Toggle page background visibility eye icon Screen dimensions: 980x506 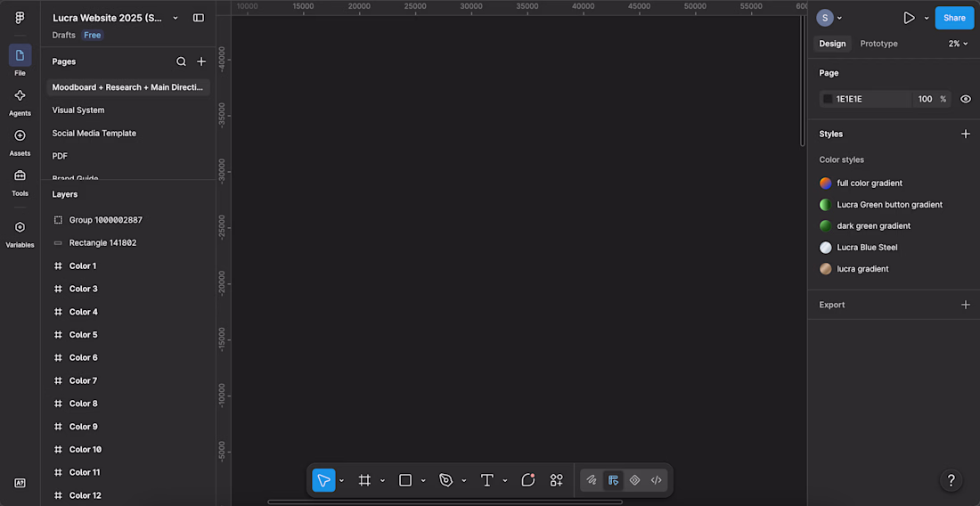click(x=966, y=99)
